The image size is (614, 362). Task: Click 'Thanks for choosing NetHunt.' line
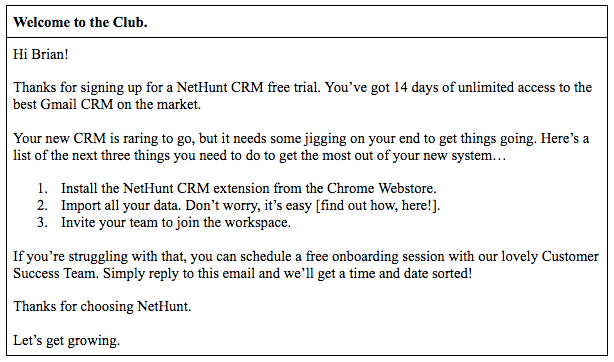102,306
